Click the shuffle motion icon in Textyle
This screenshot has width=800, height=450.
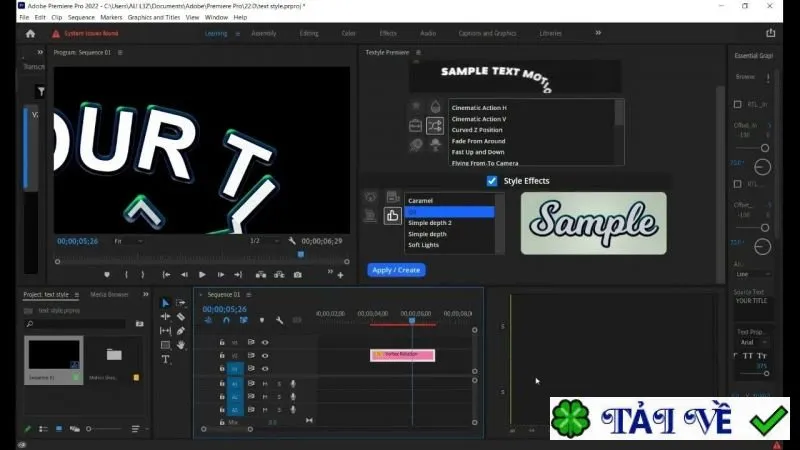(x=435, y=126)
